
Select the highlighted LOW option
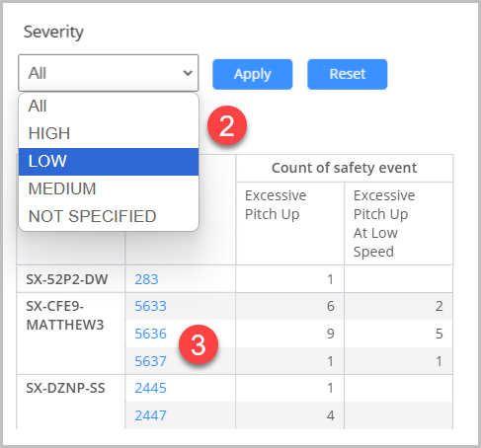tap(109, 162)
